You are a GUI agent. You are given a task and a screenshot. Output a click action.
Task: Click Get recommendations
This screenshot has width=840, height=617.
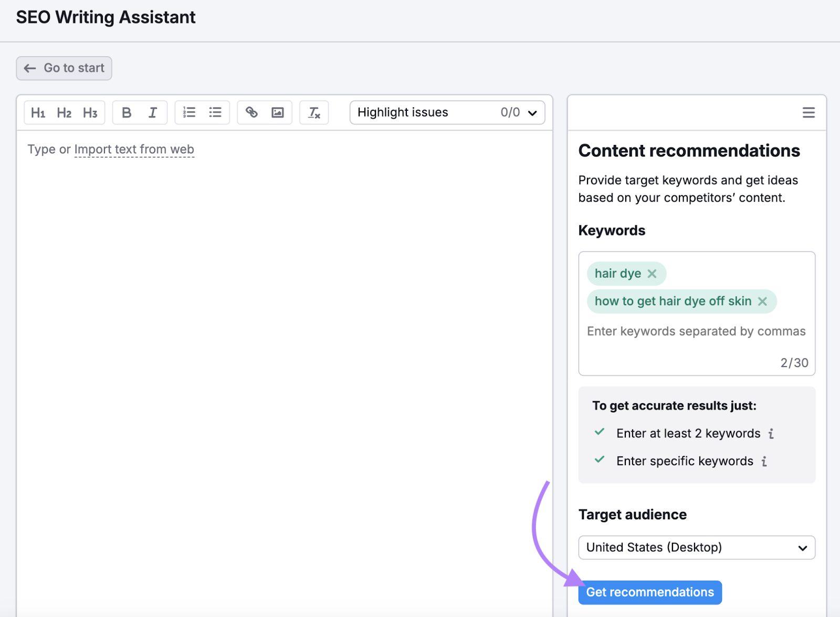(x=650, y=592)
